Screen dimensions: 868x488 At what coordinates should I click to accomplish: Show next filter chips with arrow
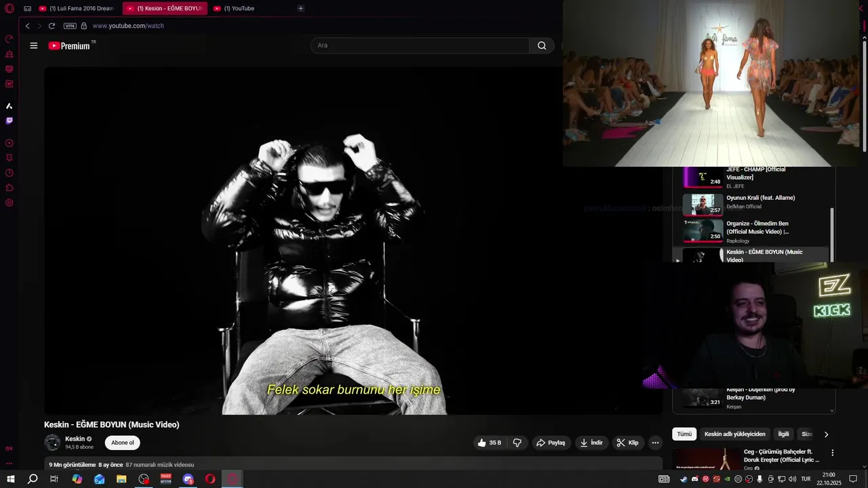point(826,434)
